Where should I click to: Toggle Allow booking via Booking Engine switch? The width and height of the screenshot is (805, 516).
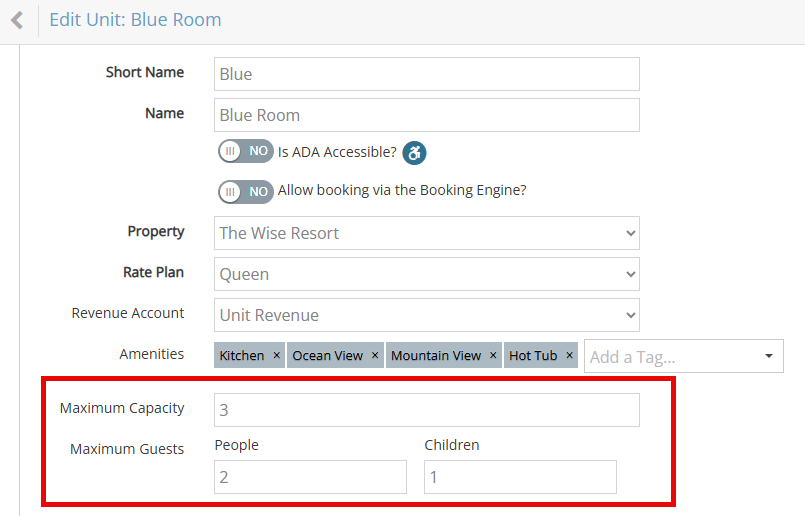pos(245,192)
